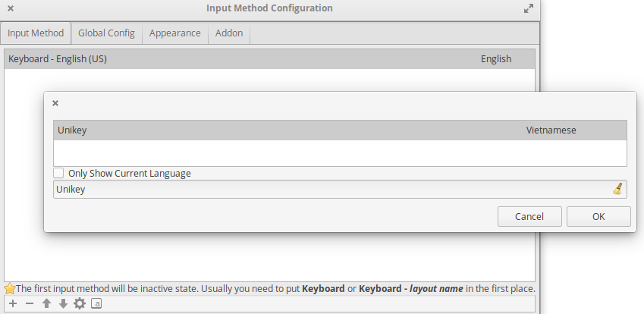Click the keyboard layout icon in bottom toolbar

(96, 303)
